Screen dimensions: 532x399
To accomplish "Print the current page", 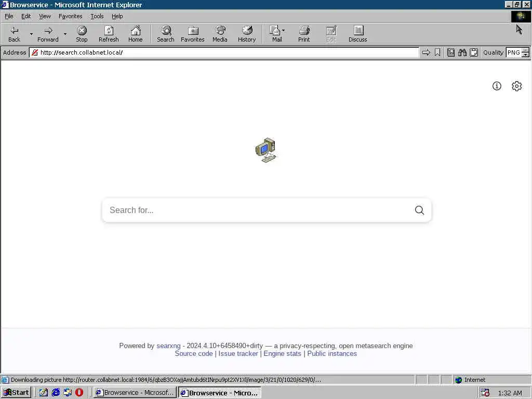I will [x=304, y=34].
